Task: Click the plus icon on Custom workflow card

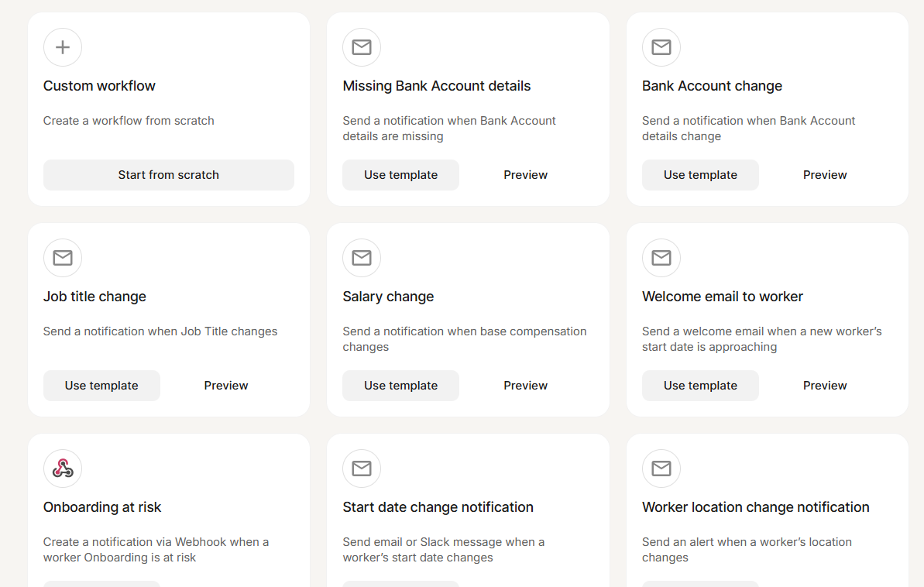Action: point(62,47)
